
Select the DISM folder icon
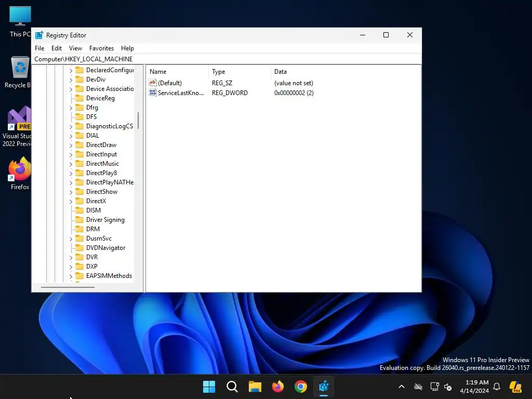coord(79,210)
